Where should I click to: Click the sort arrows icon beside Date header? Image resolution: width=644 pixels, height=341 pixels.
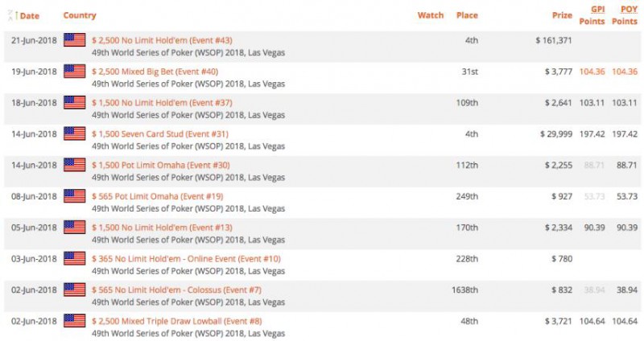click(11, 15)
